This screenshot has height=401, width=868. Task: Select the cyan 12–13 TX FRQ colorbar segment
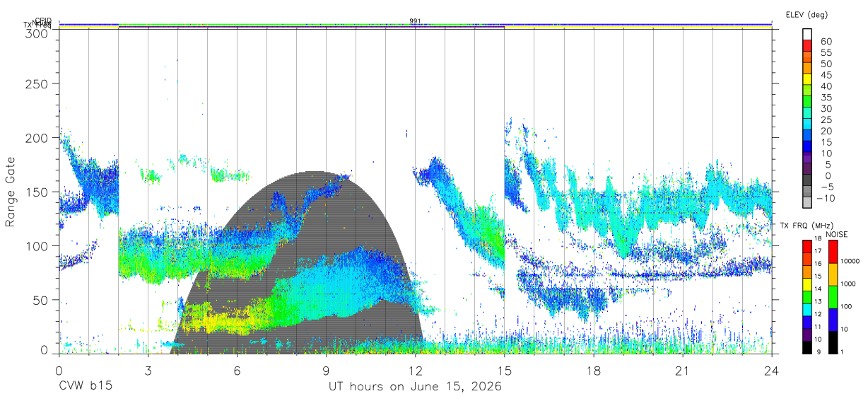807,308
